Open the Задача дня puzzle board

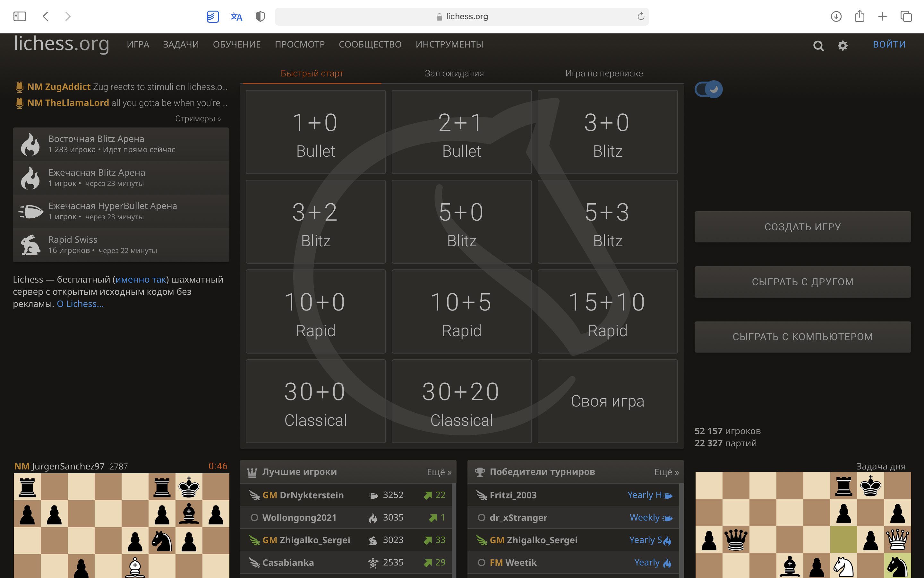click(803, 525)
